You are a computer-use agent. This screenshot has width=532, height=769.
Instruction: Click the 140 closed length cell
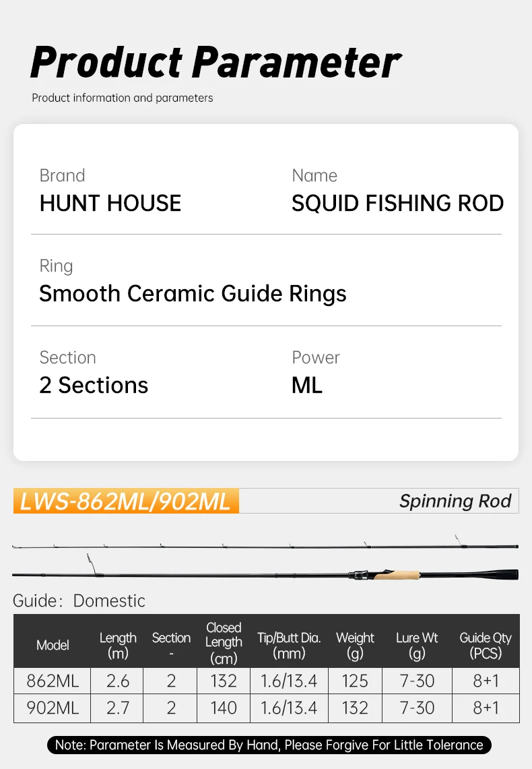tap(224, 708)
